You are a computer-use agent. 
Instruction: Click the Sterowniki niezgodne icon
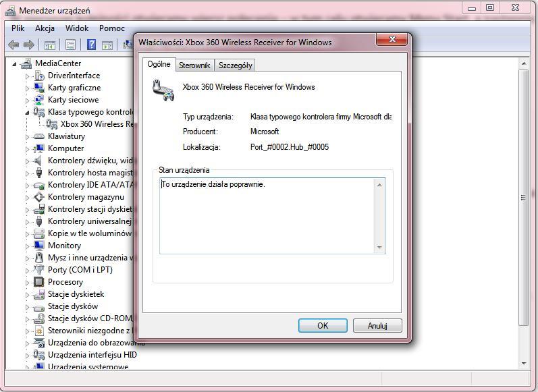[39, 331]
